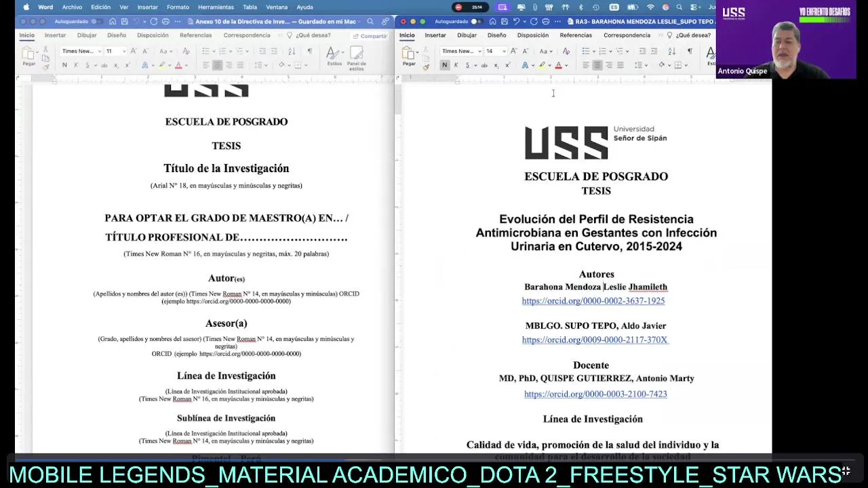This screenshot has width=868, height=488.
Task: Open Quispe Gutierrez ORCID link 0000-0003-2100-7423
Action: tap(595, 394)
